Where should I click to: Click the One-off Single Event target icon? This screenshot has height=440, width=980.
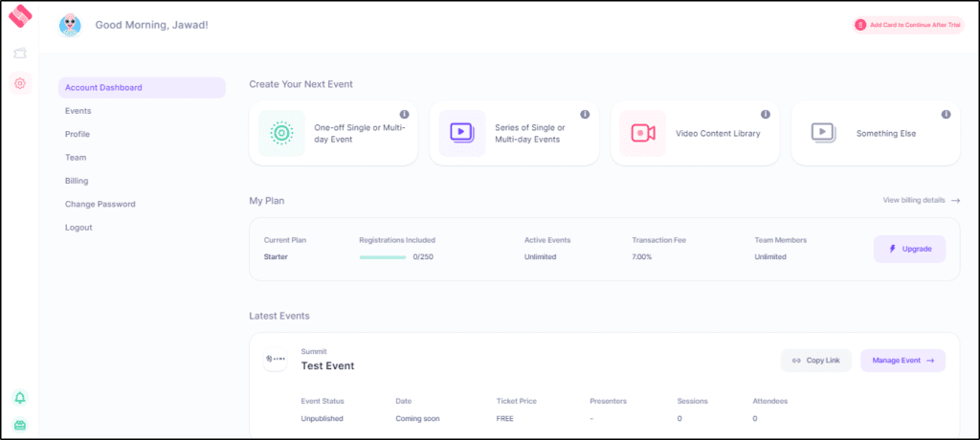point(282,133)
